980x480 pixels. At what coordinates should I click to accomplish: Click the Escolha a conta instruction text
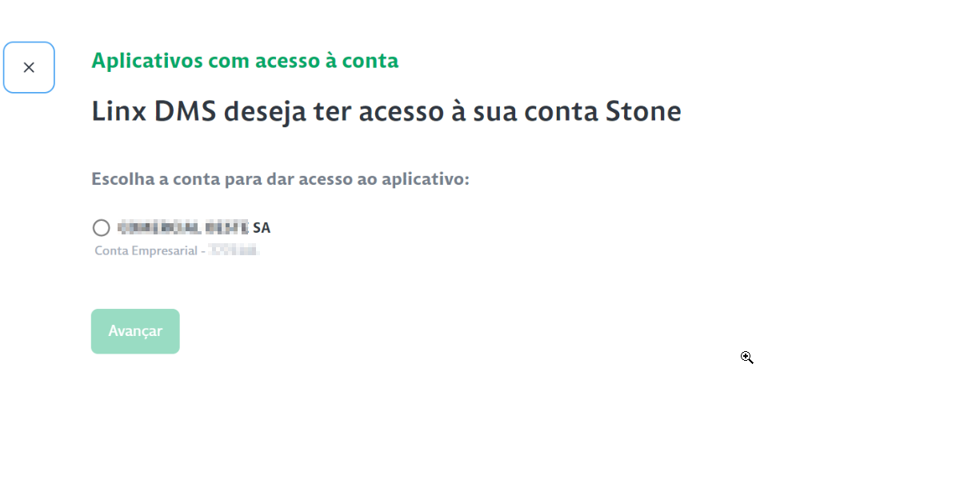click(x=280, y=179)
